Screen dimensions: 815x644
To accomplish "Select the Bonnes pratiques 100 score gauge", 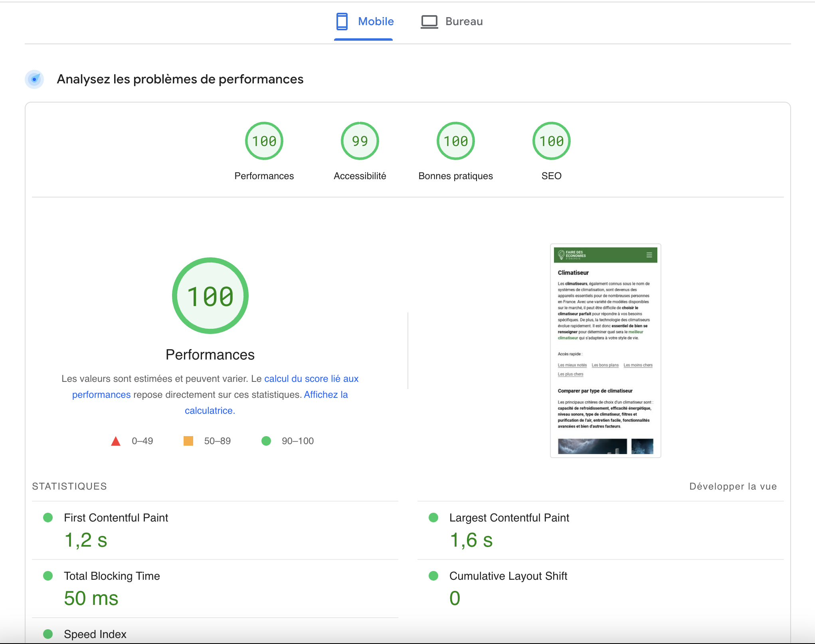I will tap(456, 141).
